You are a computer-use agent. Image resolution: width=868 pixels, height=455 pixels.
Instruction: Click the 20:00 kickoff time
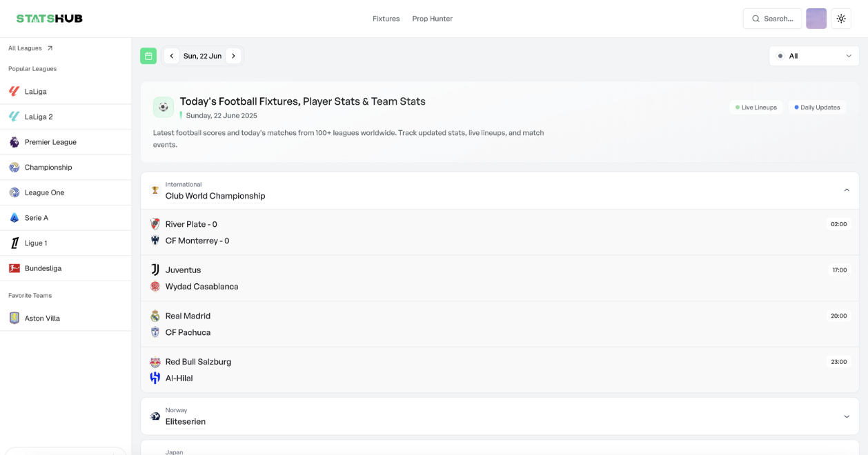(839, 316)
